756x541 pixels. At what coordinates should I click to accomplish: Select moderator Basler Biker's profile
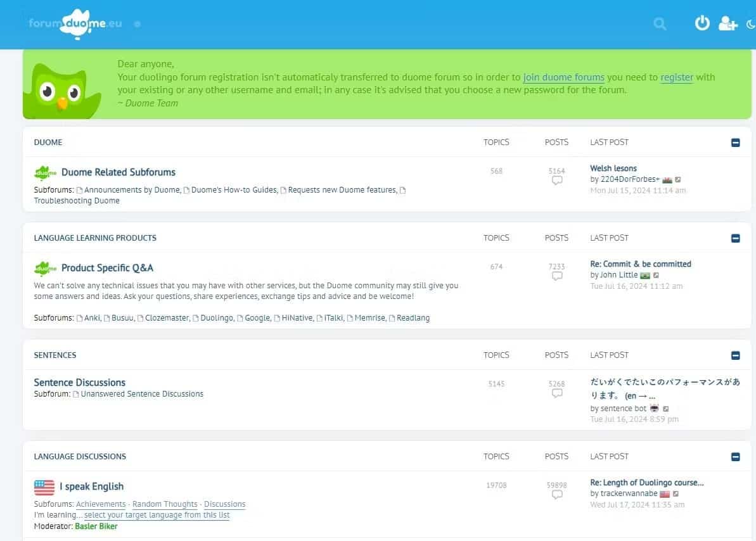click(96, 526)
